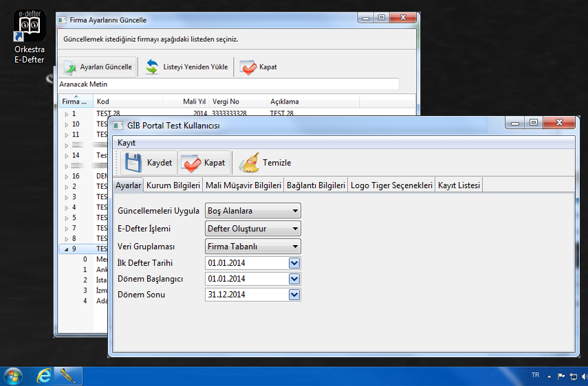Open the İlk Defter Tarihi date picker

click(x=294, y=262)
